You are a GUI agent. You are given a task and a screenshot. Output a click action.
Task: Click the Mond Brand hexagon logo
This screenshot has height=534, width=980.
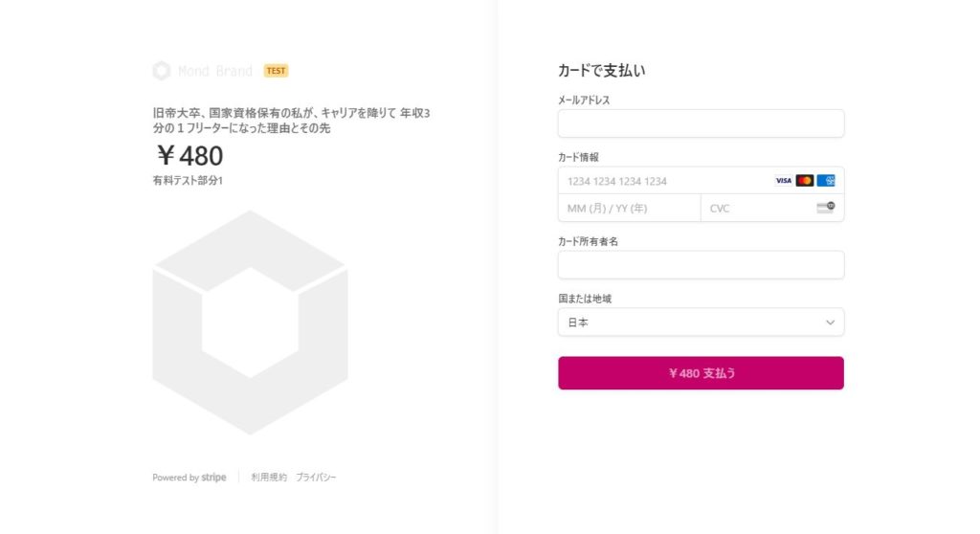point(161,71)
